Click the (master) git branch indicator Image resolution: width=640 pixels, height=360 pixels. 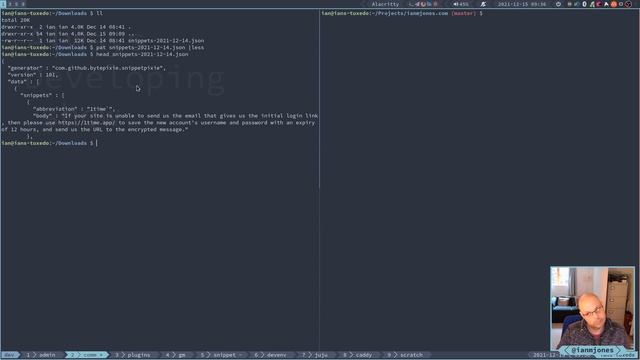pyautogui.click(x=463, y=13)
